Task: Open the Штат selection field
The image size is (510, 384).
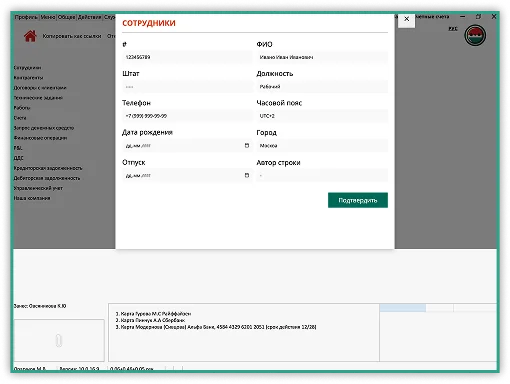Action: (187, 87)
